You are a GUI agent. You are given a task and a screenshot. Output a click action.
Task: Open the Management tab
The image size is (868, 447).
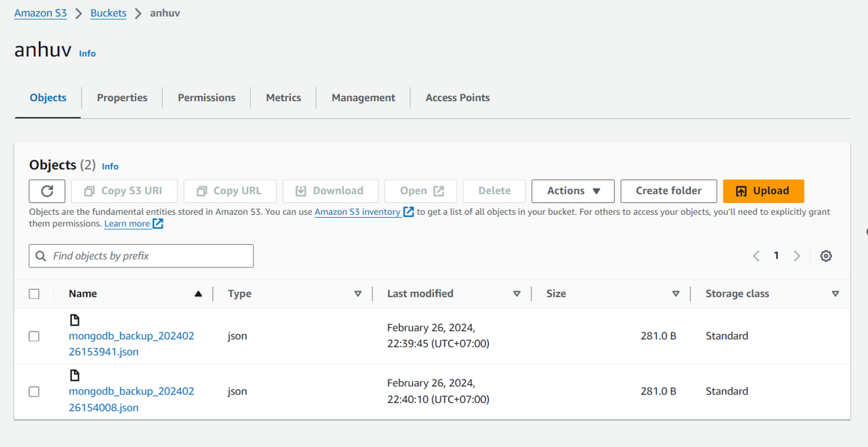click(x=363, y=97)
